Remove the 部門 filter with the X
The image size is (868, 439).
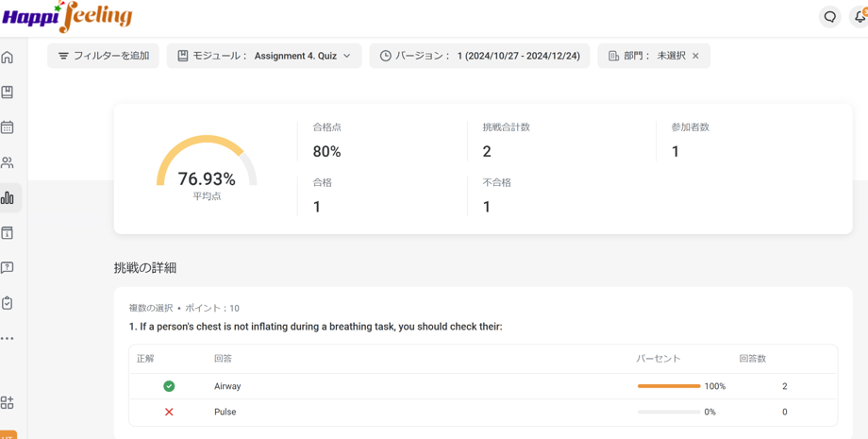click(x=696, y=56)
